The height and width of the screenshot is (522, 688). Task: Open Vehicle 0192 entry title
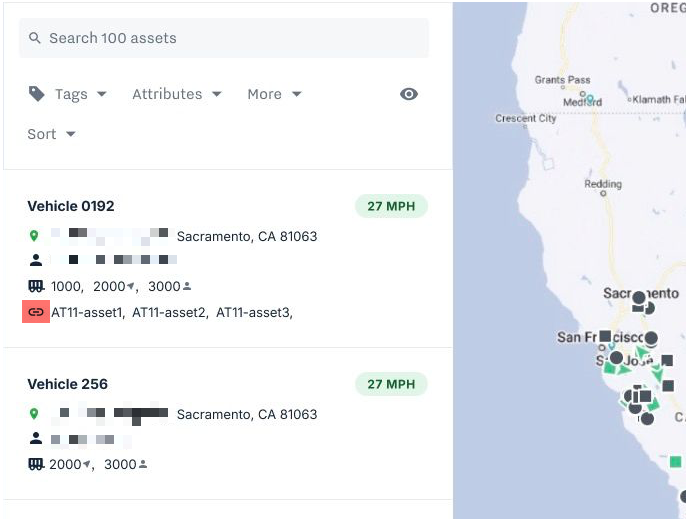(x=71, y=206)
